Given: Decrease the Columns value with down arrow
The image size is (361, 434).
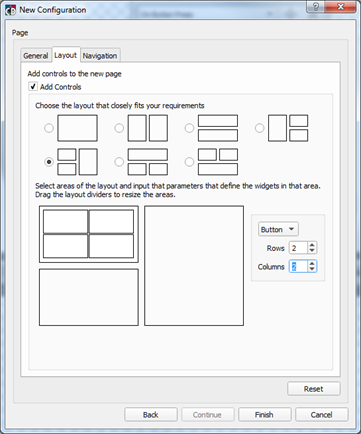Looking at the screenshot, I should pyautogui.click(x=312, y=269).
